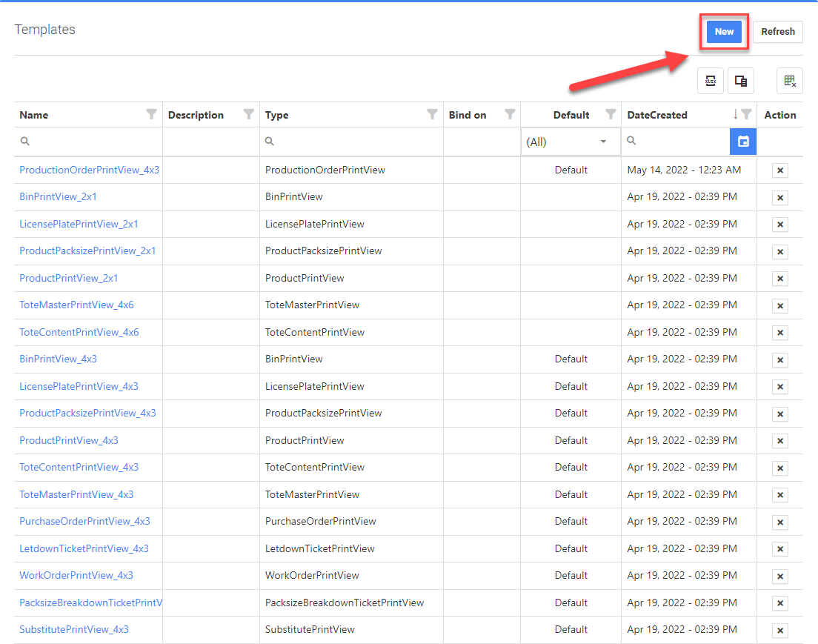Click the New template button
The image size is (818, 644).
pyautogui.click(x=723, y=32)
